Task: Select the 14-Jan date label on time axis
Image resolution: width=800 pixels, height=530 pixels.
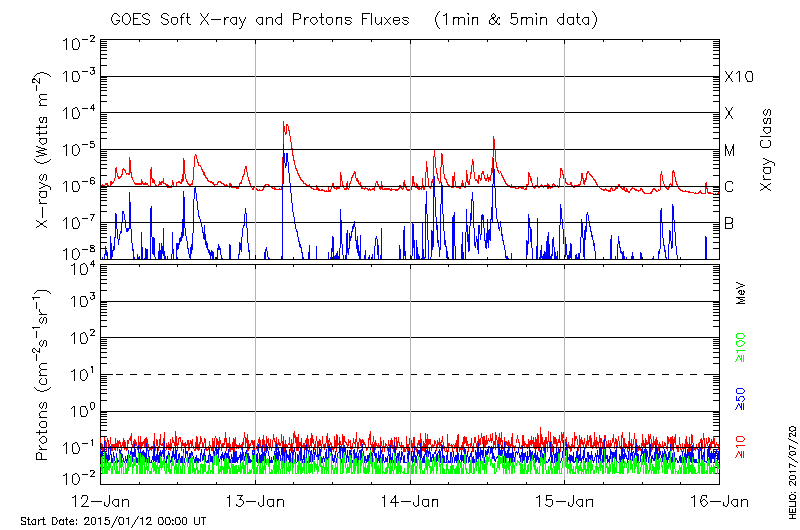Action: point(410,500)
